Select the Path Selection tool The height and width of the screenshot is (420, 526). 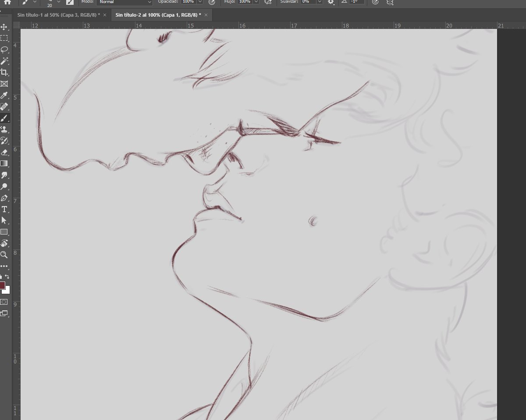pyautogui.click(x=4, y=221)
